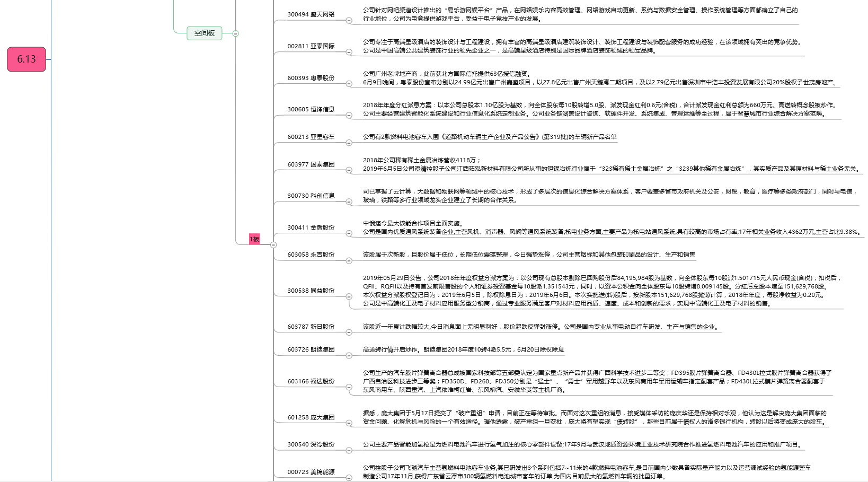Click 亚星客车 description about 燃料电池客车入围

490,137
